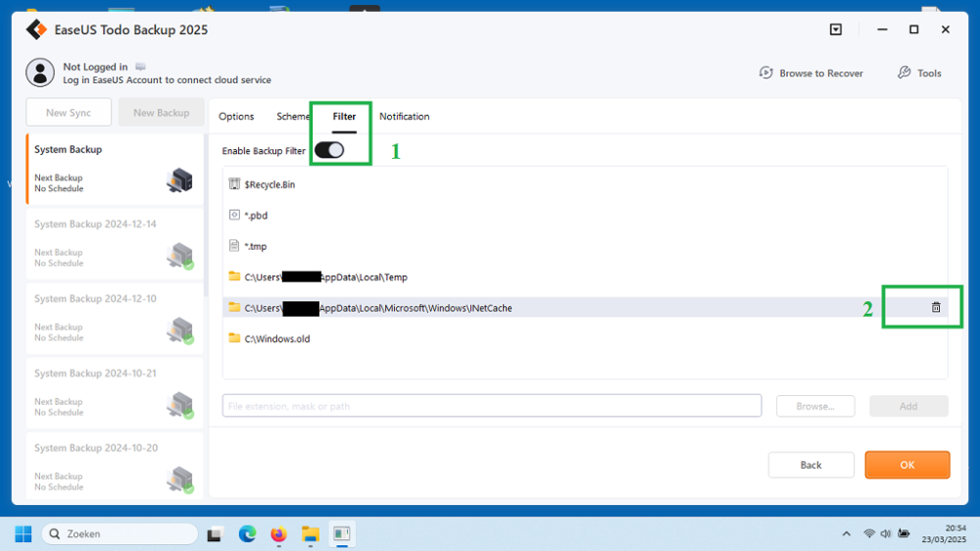
Task: Open the title bar dropdown menu
Action: [x=836, y=29]
